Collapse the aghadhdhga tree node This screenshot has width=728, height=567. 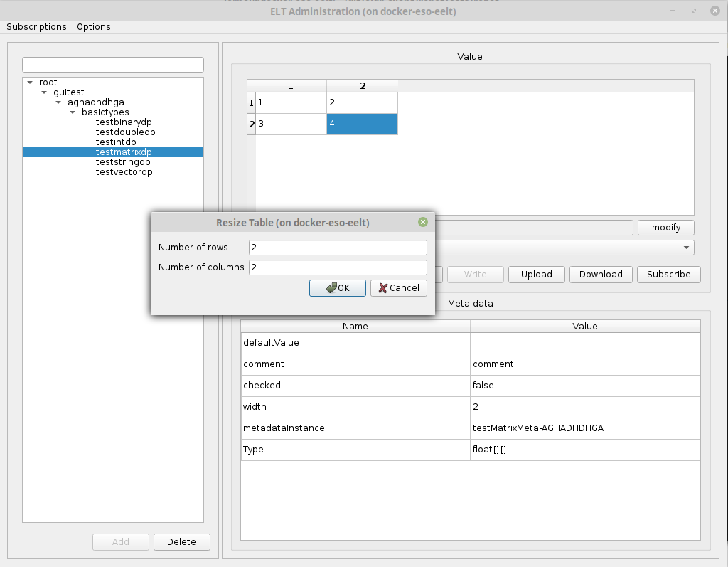pos(58,102)
